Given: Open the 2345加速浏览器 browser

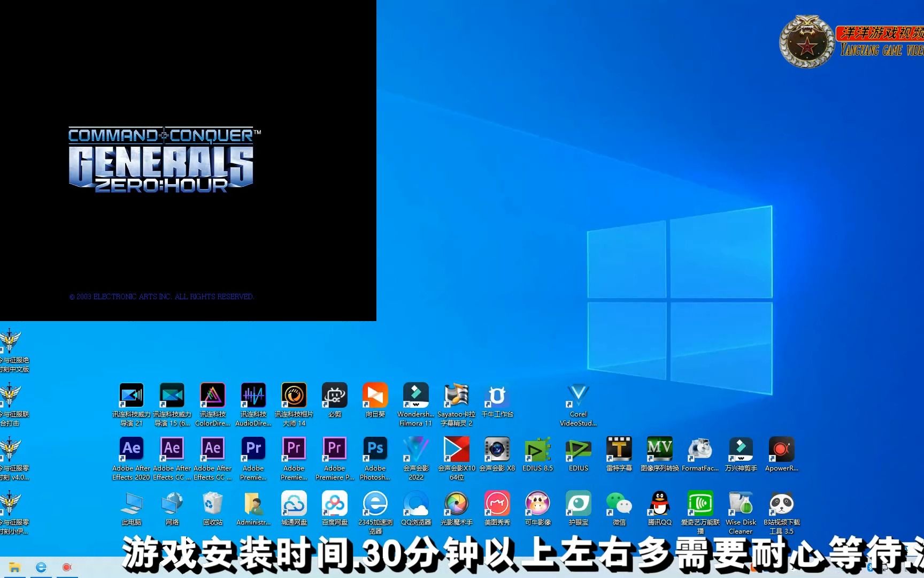Looking at the screenshot, I should [x=375, y=513].
